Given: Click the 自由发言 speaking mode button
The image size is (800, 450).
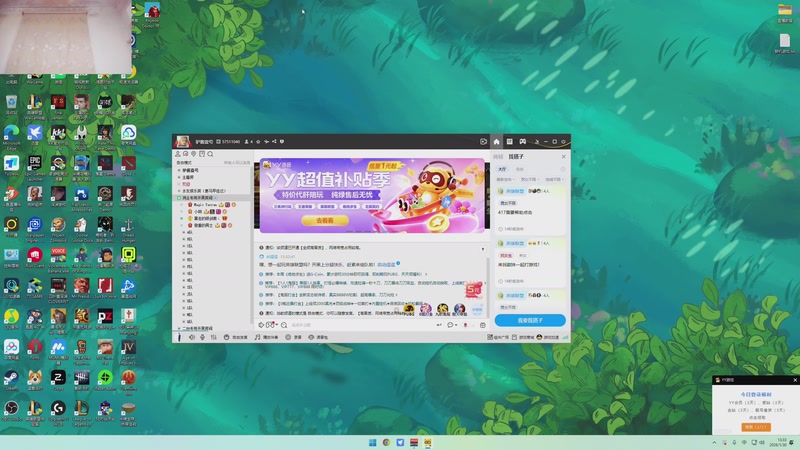Looking at the screenshot, I should point(236,337).
